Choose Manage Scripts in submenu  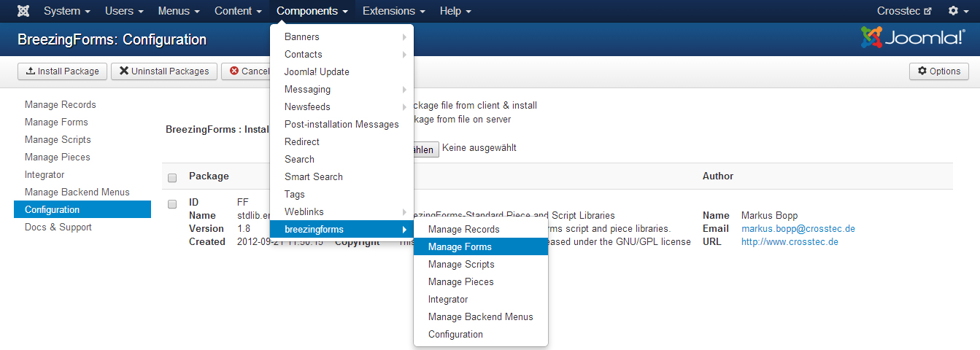[481, 265]
